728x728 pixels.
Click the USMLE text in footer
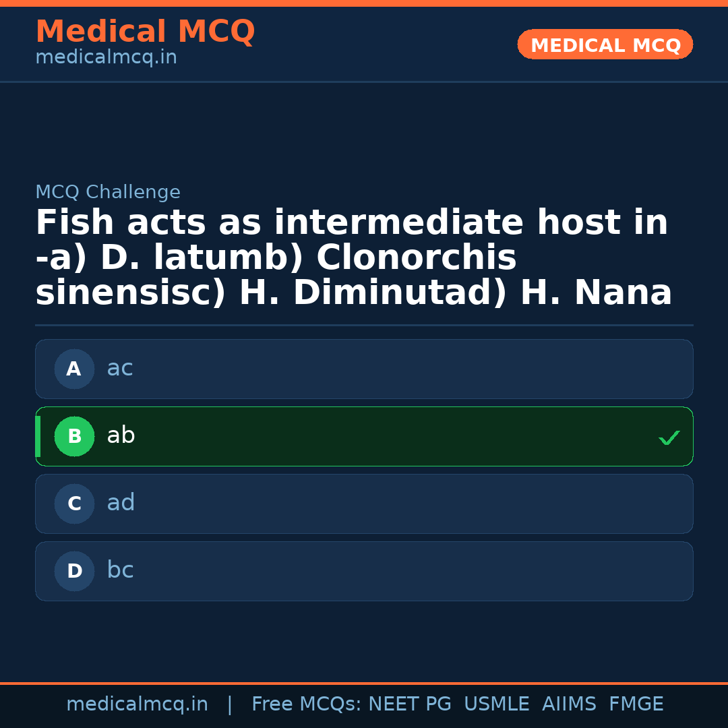(496, 704)
